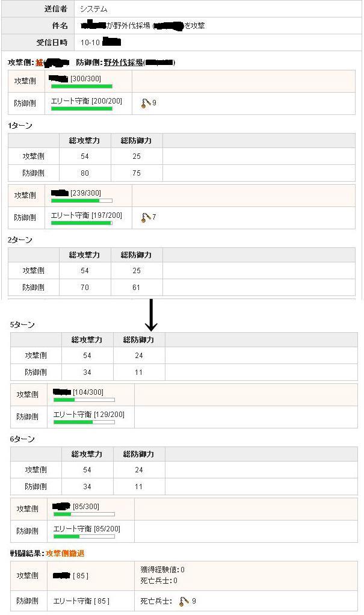
Task: Click the エリート守衛 197/200 health bar
Action: [81, 223]
